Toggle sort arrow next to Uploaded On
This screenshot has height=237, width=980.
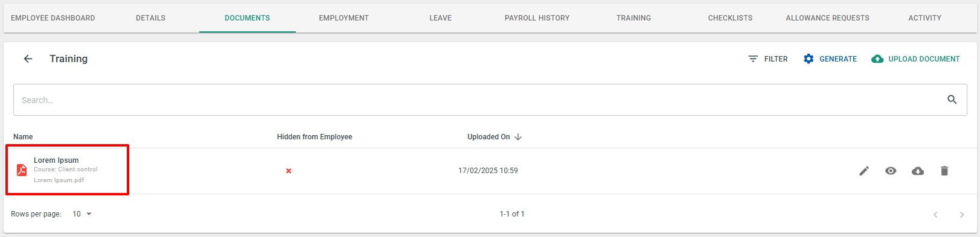518,137
